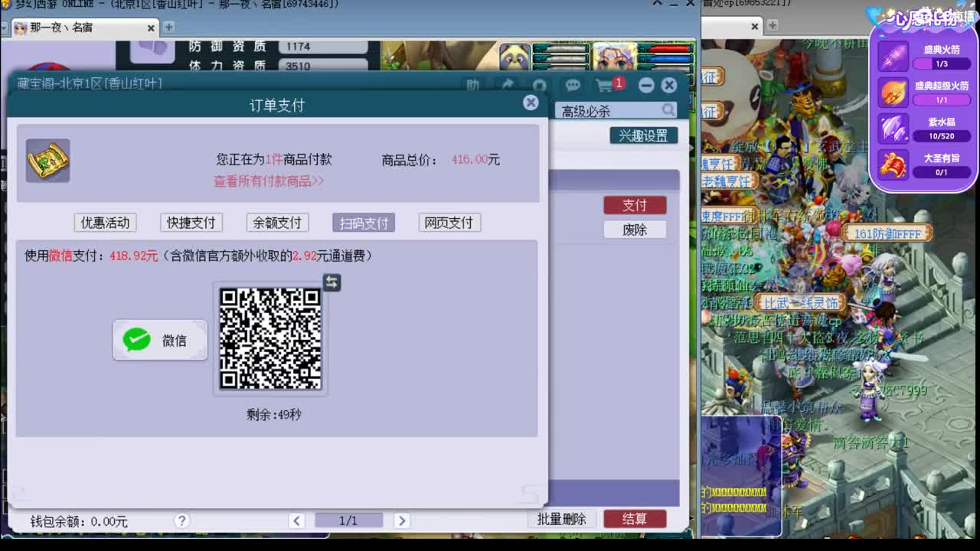Click the 老魏烹饪 stall label
Viewport: 980px width, 551px height.
pos(729,181)
